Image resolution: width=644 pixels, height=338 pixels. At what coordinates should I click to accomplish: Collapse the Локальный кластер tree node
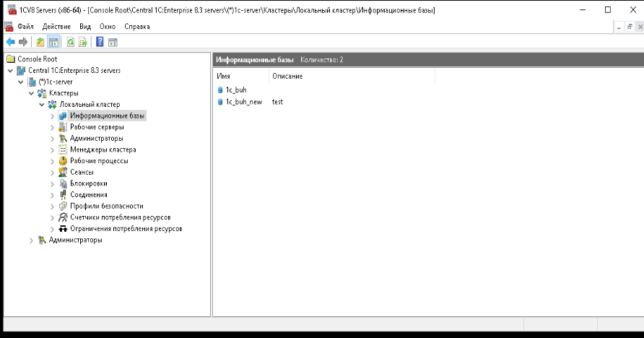click(x=41, y=105)
